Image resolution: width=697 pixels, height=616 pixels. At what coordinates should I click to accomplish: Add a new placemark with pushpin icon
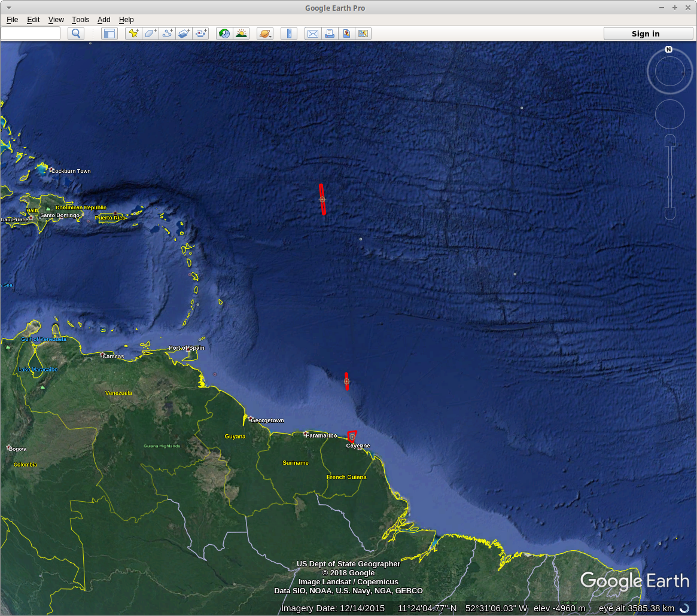tap(133, 33)
